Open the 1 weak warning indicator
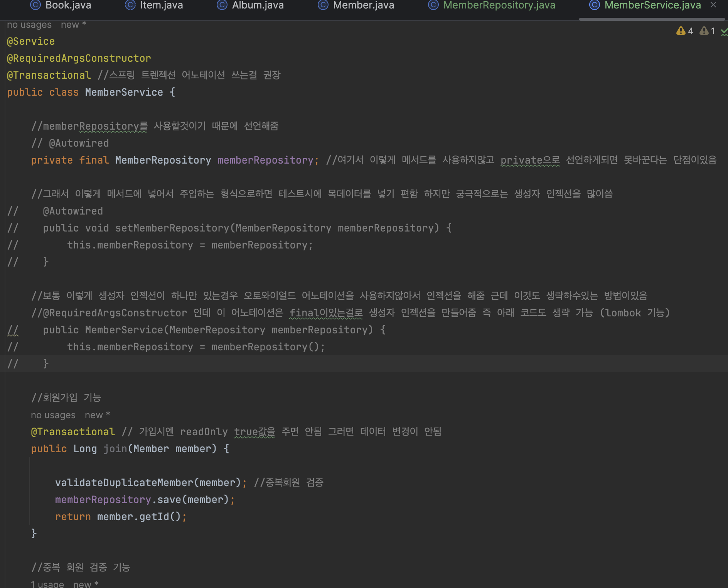This screenshot has height=588, width=728. click(708, 31)
